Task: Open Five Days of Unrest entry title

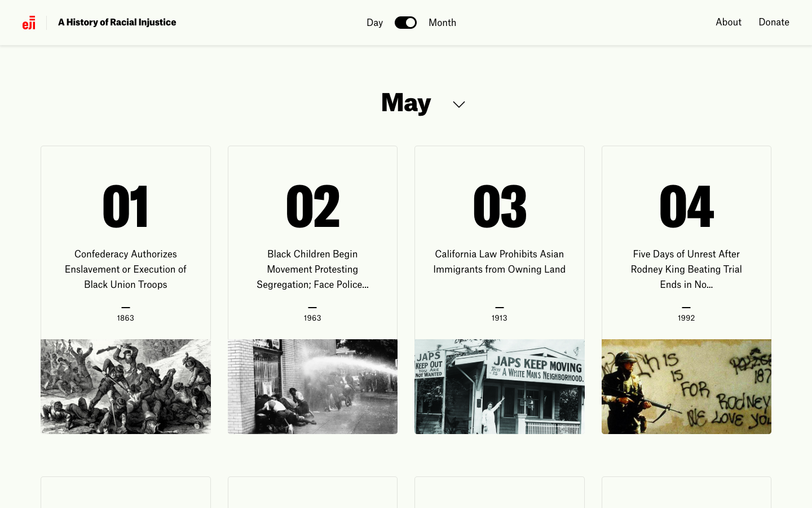Action: pos(686,269)
